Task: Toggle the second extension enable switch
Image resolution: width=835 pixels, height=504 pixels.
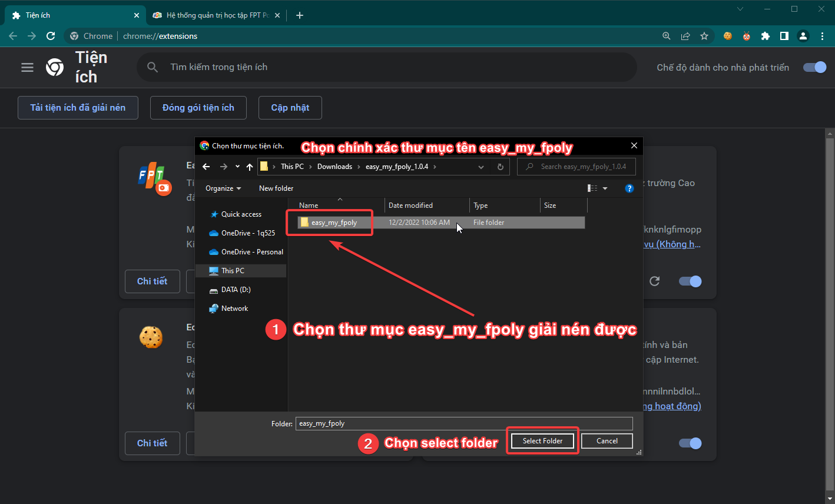Action: click(x=690, y=443)
